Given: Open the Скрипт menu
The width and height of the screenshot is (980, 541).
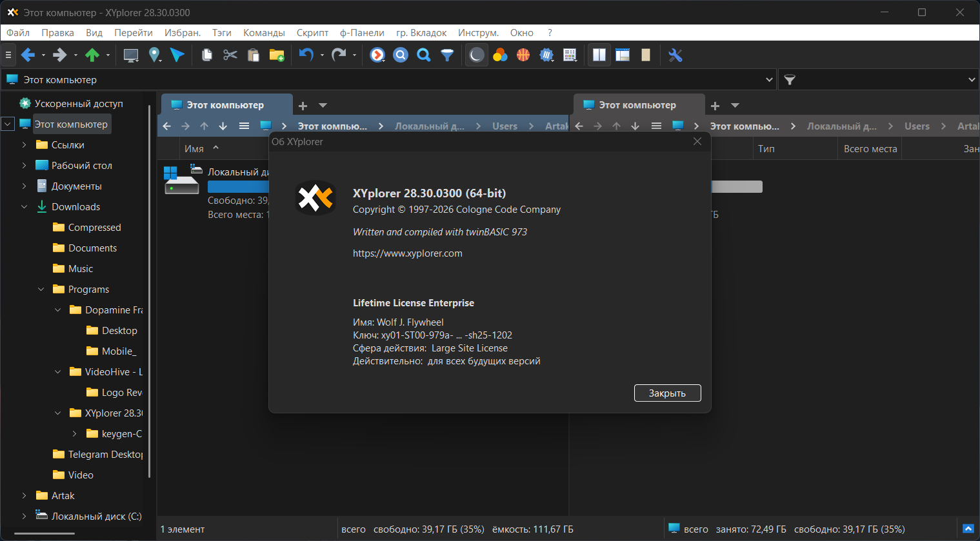Looking at the screenshot, I should [x=312, y=33].
